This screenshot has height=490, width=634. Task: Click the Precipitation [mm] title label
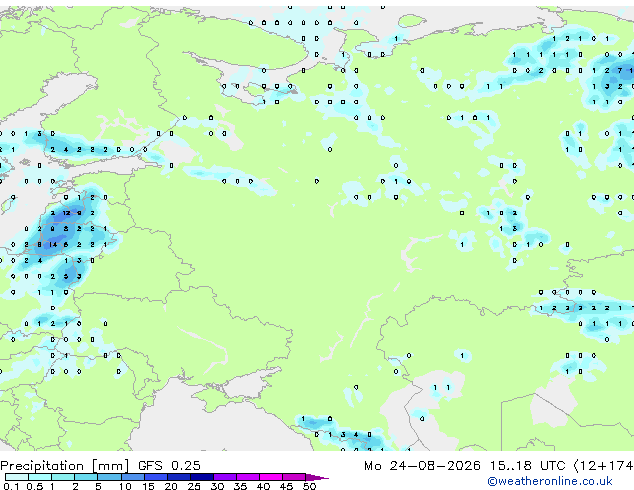65,466
